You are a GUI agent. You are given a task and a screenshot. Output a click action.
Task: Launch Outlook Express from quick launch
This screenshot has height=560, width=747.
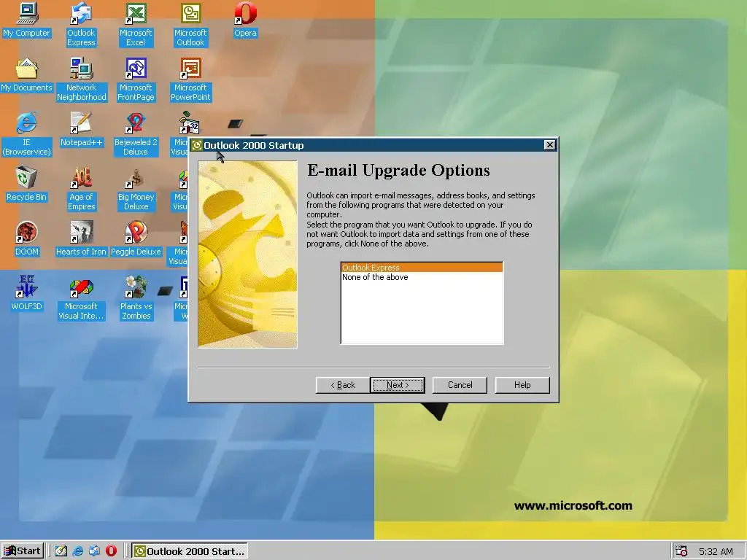94,551
